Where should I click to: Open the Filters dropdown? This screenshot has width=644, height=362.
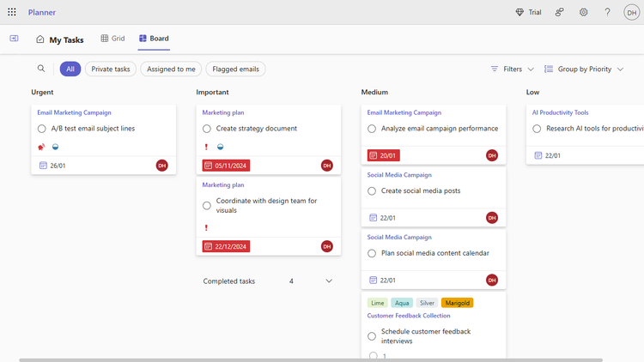tap(512, 69)
